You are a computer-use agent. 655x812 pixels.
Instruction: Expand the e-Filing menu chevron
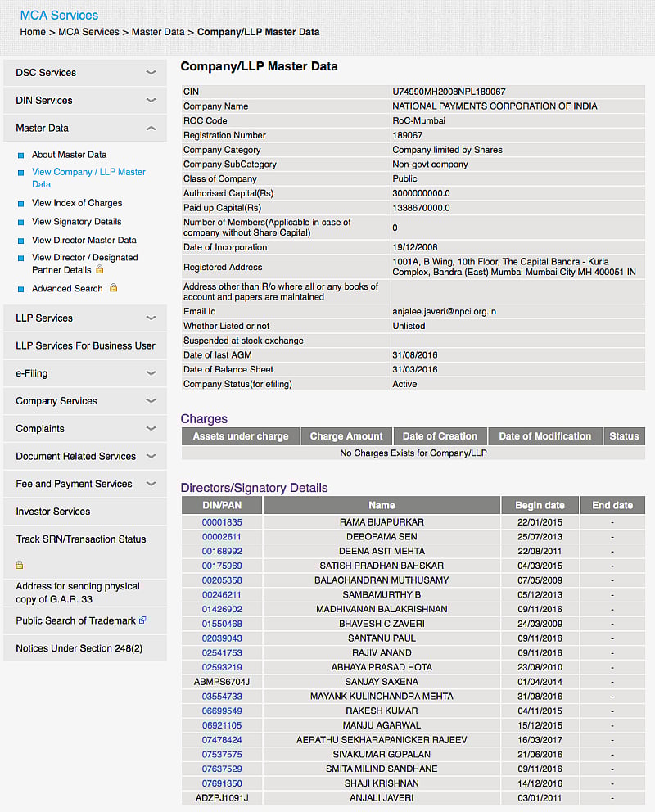point(151,373)
